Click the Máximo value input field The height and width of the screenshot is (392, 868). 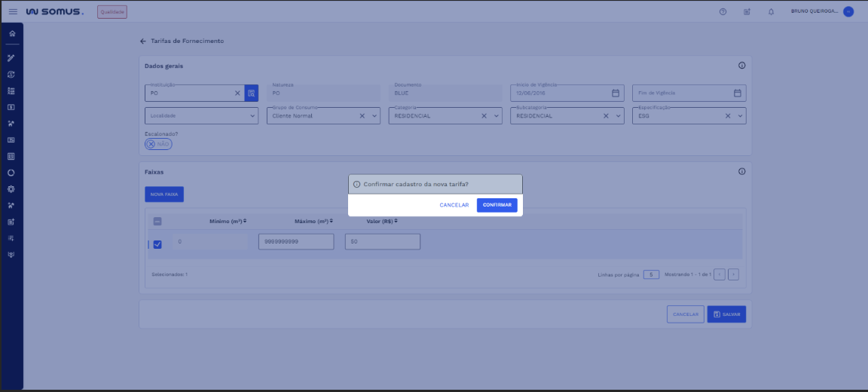295,241
